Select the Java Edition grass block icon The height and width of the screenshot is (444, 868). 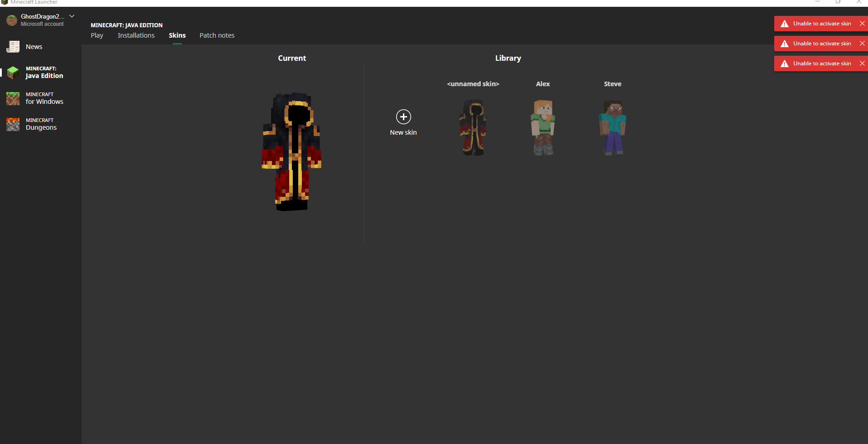click(x=13, y=73)
